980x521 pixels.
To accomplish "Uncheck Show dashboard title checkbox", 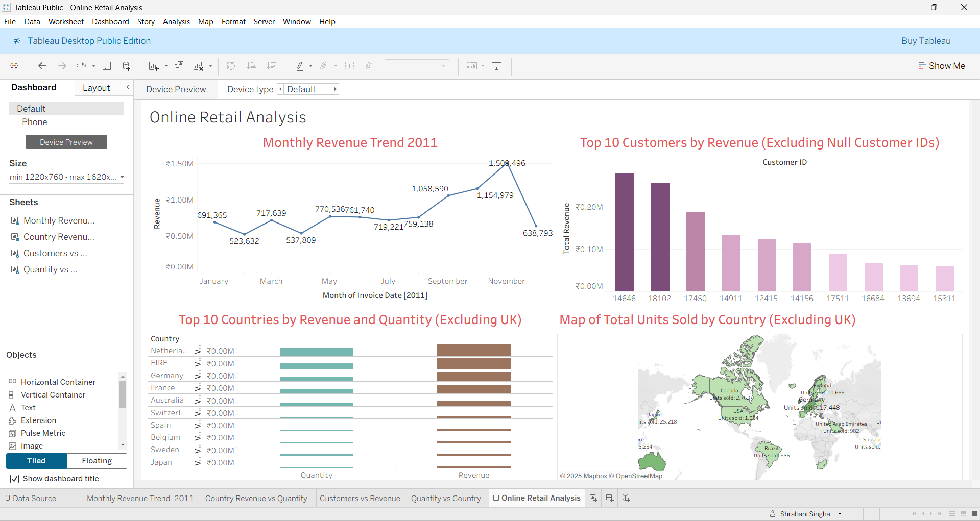I will tap(15, 479).
